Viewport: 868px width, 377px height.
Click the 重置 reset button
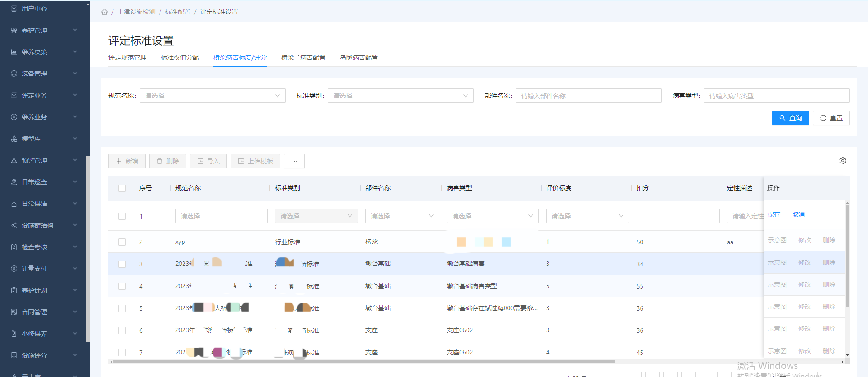click(x=831, y=118)
